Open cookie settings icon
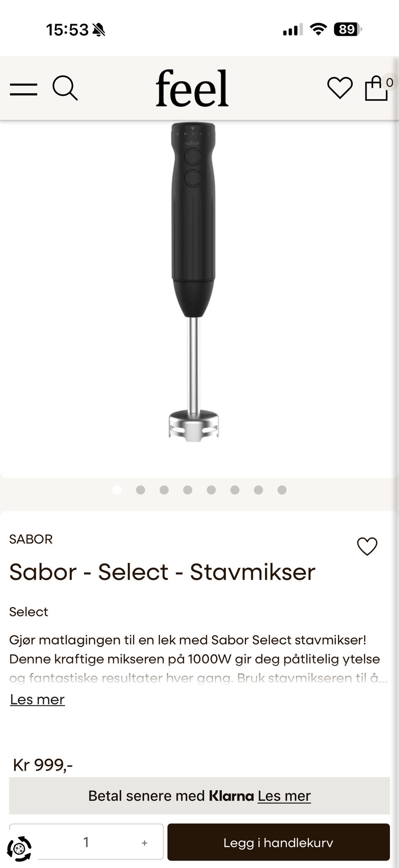 click(x=19, y=848)
